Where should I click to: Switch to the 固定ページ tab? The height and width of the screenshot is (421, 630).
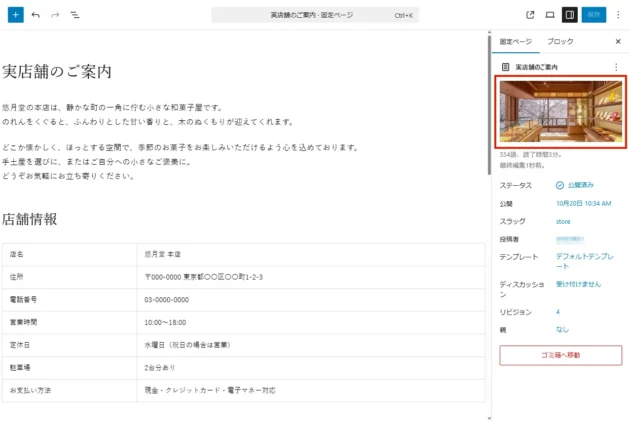pyautogui.click(x=516, y=42)
